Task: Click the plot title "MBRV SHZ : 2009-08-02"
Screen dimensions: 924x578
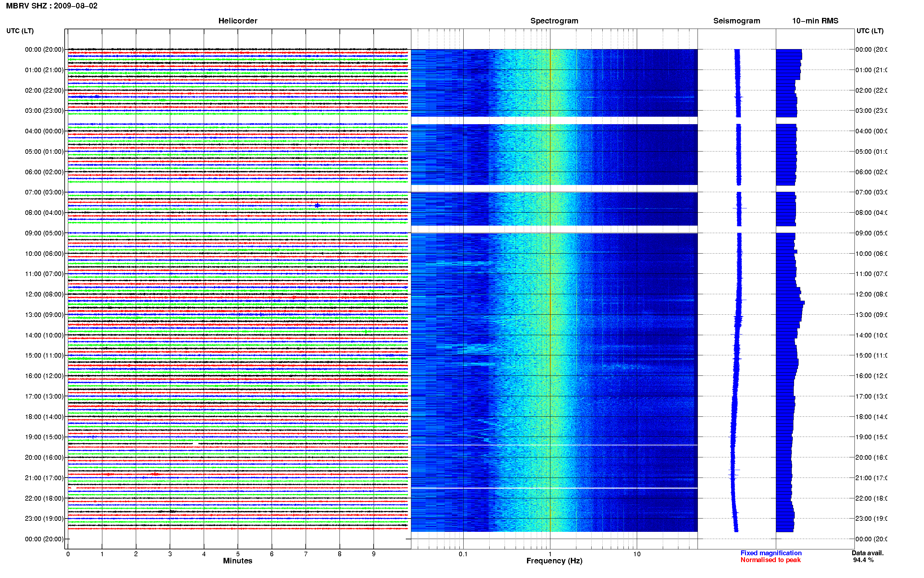Action: pos(52,6)
